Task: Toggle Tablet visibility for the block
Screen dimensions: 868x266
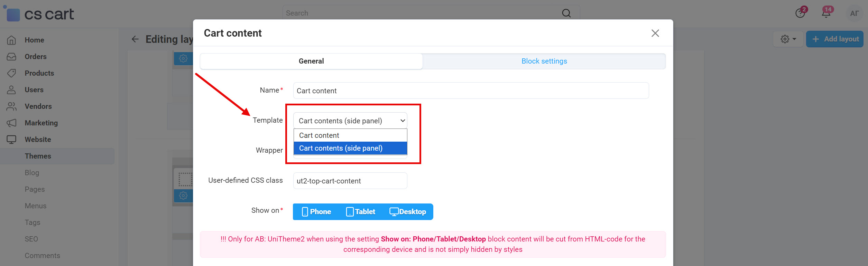Action: point(361,211)
